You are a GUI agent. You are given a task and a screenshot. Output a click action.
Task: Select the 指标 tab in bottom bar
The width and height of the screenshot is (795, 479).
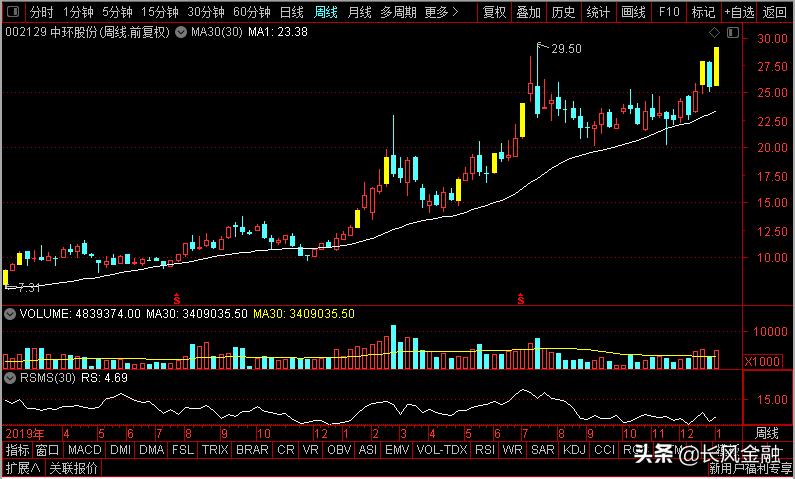[x=18, y=450]
